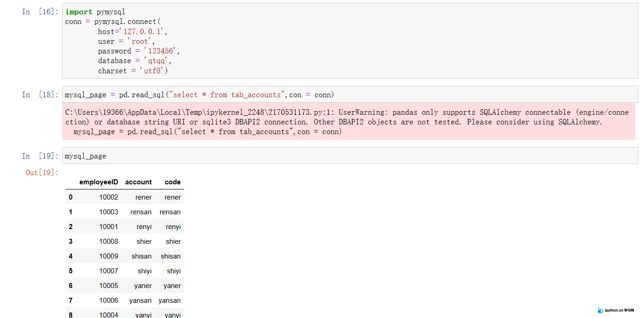Click the account column header
Screen dimensions: 644x318
pos(139,182)
